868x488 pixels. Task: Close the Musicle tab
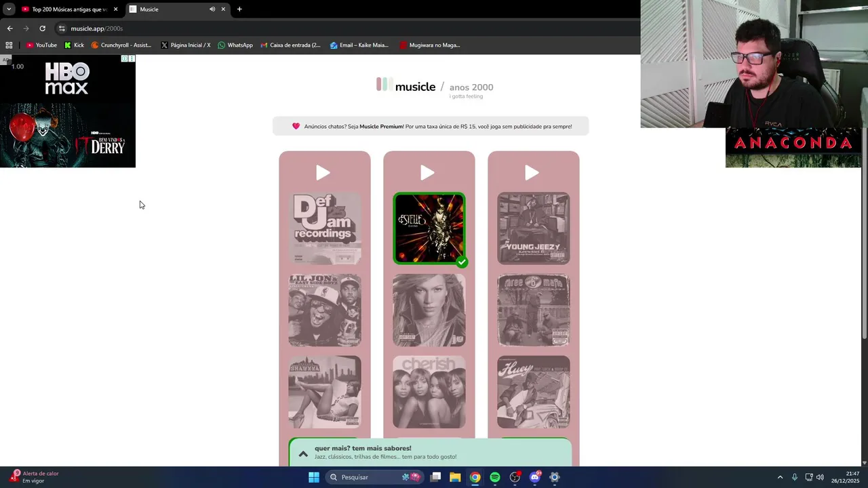click(x=223, y=9)
